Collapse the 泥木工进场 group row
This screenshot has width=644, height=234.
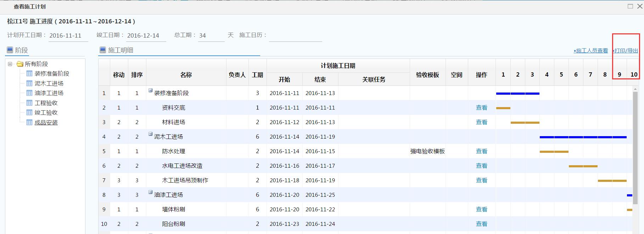pos(150,134)
